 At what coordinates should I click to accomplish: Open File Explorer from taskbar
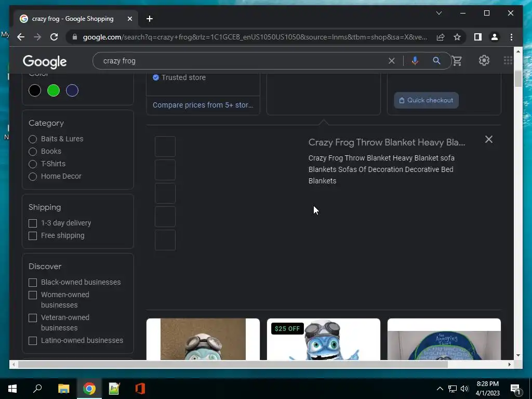[x=63, y=389]
